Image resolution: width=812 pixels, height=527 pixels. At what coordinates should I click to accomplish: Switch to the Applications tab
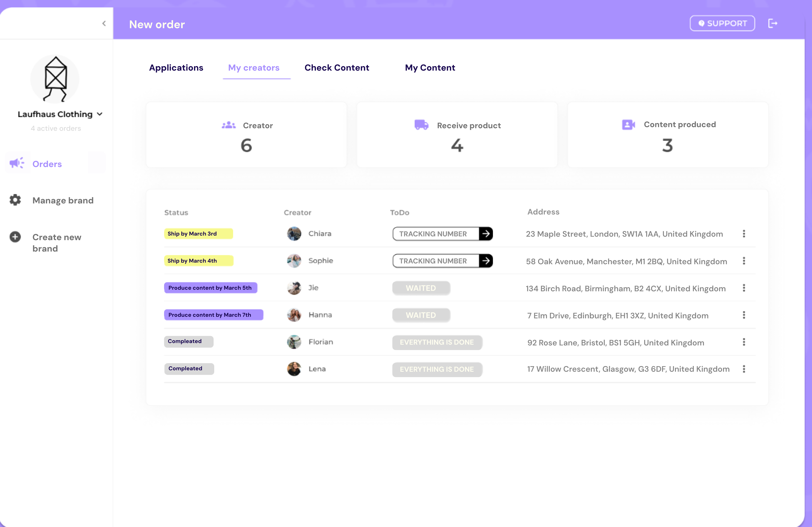[176, 68]
